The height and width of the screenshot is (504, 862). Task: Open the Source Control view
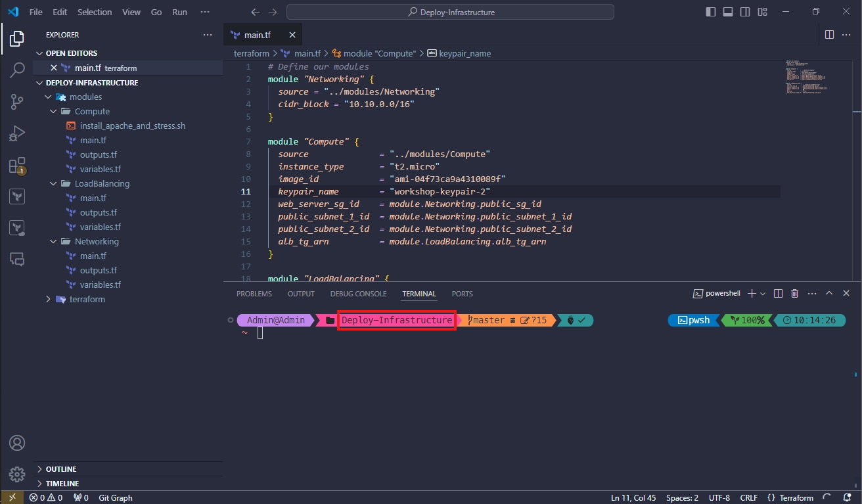(17, 101)
